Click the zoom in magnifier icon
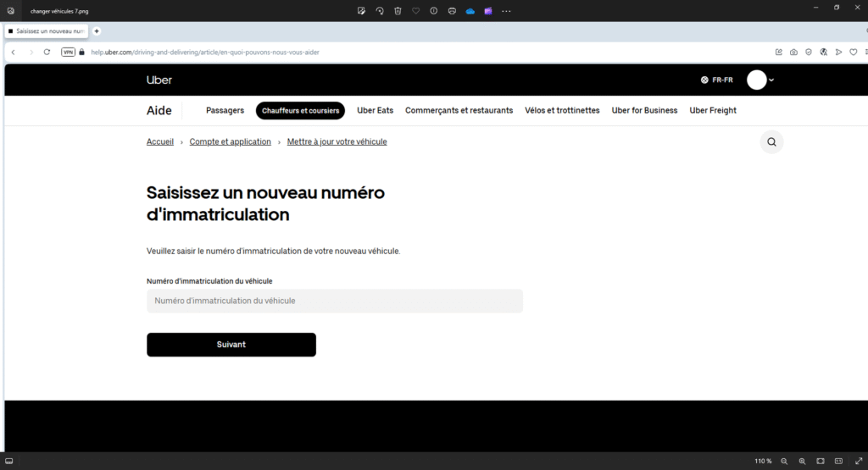Viewport: 868px width, 470px height. (x=802, y=462)
